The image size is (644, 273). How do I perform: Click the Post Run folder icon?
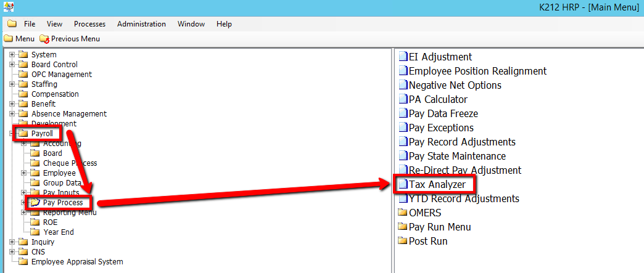pyautogui.click(x=403, y=241)
